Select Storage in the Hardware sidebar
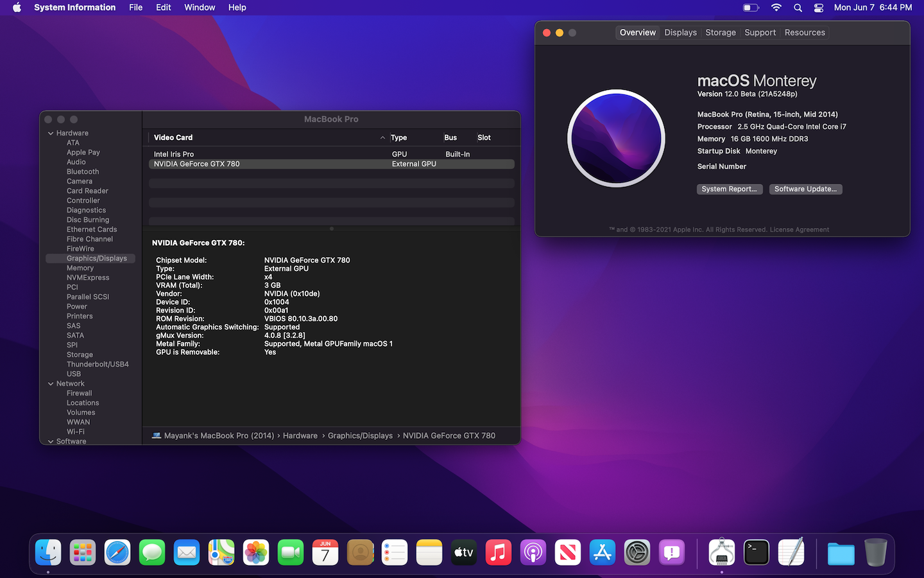 pos(80,355)
